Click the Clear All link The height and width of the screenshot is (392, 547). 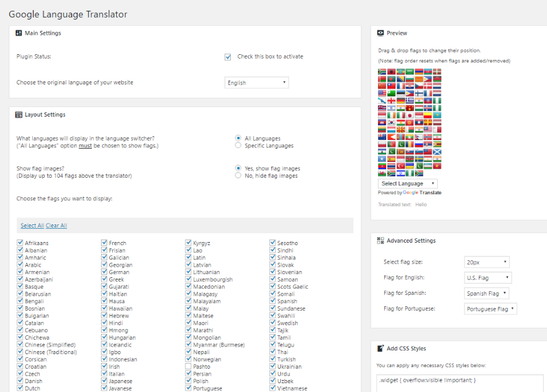click(x=56, y=226)
